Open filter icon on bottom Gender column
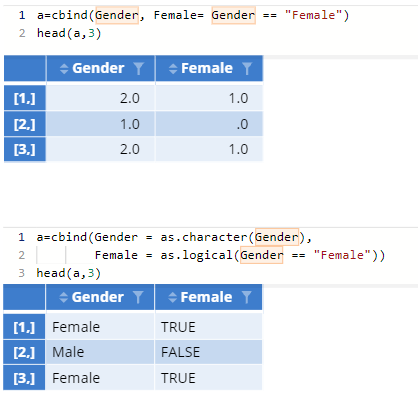 (x=138, y=297)
